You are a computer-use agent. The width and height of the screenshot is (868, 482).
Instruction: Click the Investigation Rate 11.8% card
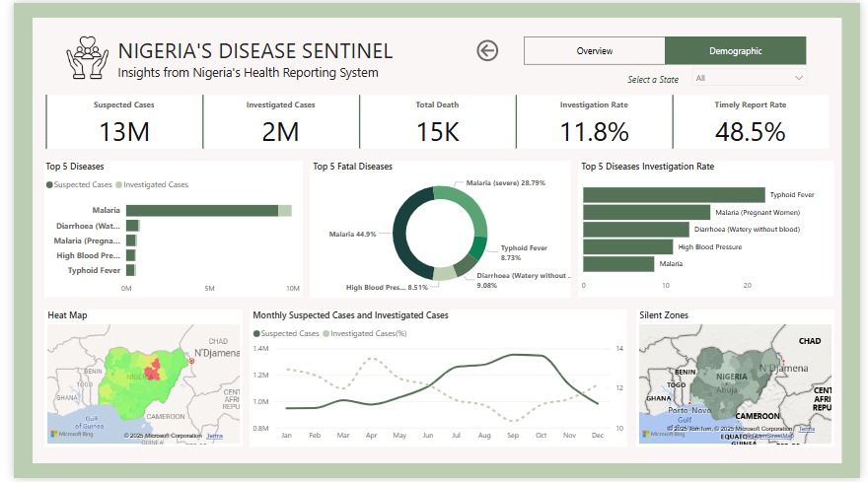(594, 122)
